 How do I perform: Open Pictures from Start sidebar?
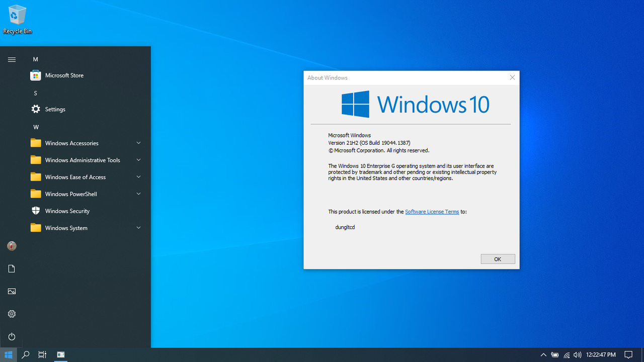(x=12, y=291)
